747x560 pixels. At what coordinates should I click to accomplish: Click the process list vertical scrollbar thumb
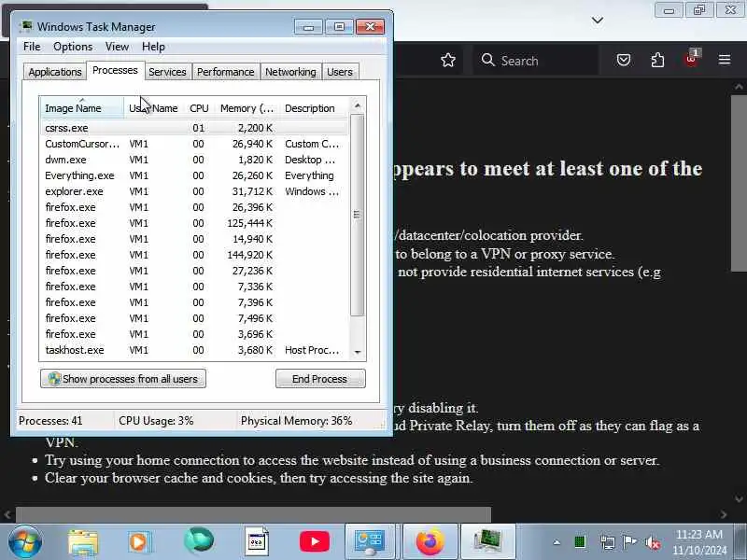click(x=358, y=215)
